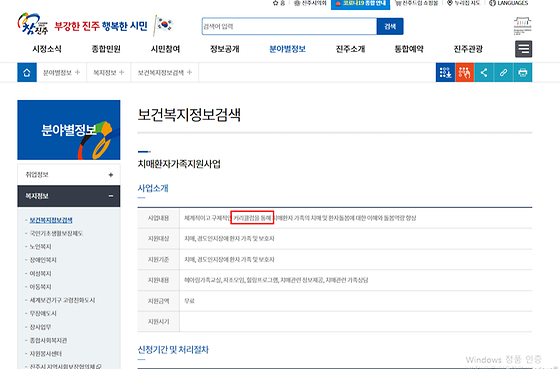
Task: Click the orange people organization icon
Action: click(465, 73)
